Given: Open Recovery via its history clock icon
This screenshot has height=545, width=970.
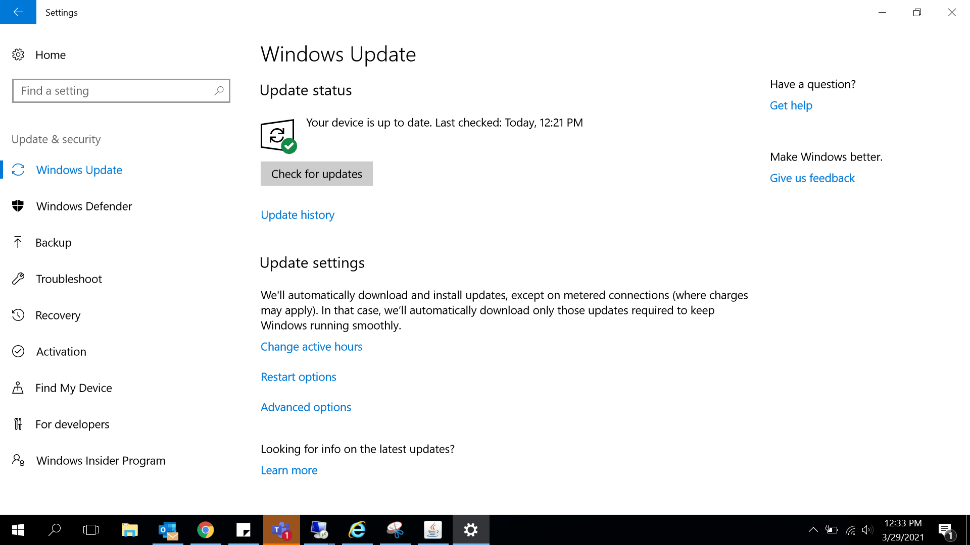Looking at the screenshot, I should click(x=18, y=315).
